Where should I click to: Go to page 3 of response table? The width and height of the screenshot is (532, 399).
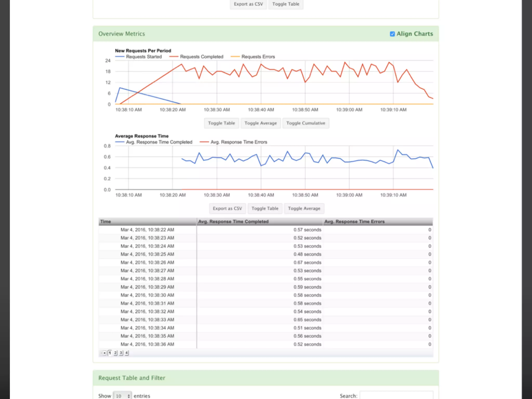tap(121, 353)
